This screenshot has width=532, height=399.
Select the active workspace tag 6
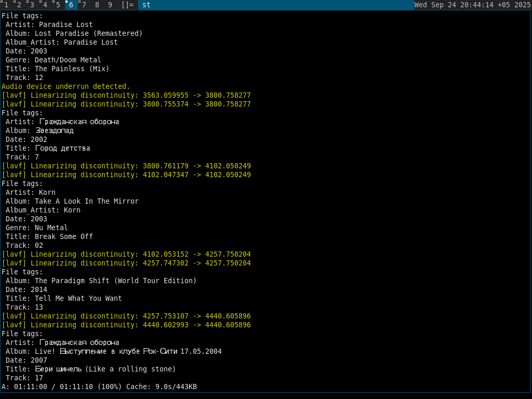pyautogui.click(x=71, y=5)
